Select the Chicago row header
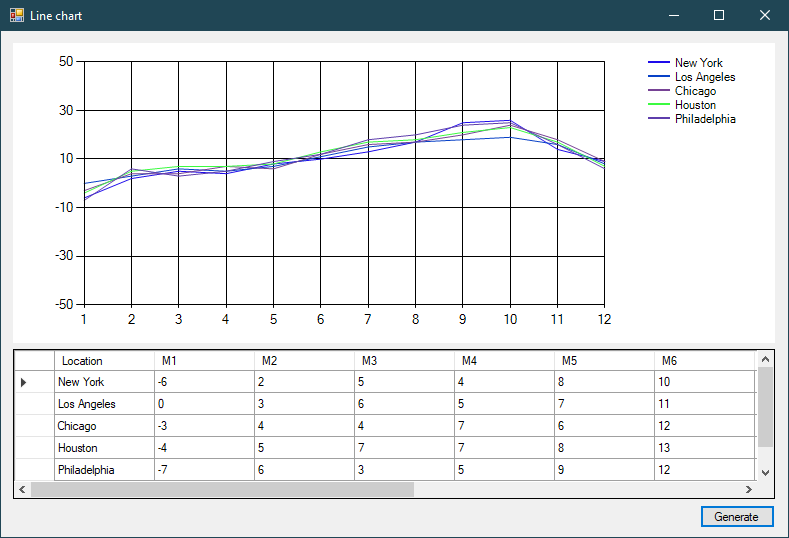 coord(34,426)
